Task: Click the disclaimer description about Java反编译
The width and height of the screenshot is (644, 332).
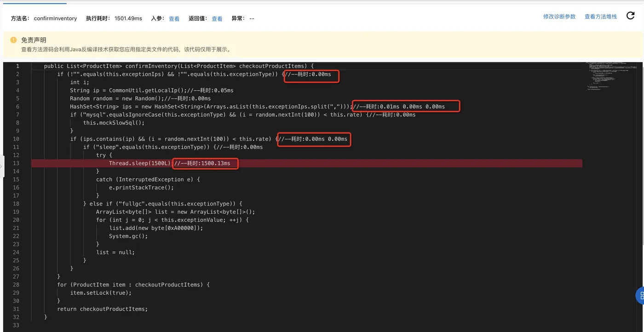Action: click(x=126, y=50)
